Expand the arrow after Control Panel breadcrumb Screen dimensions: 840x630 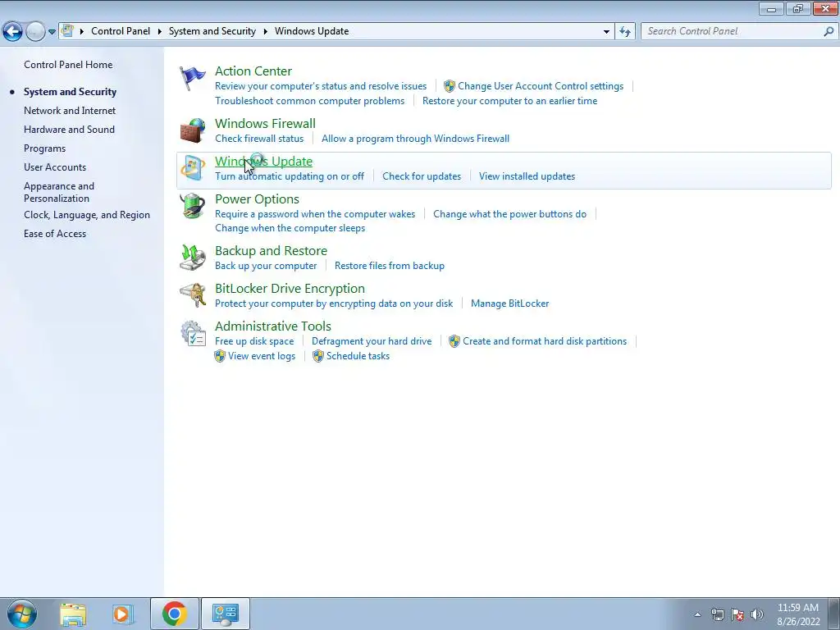[160, 31]
